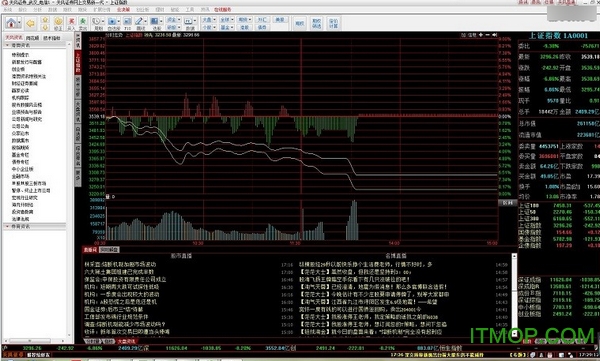Click the yellow down arrow icon
Screen dimensions: 600x361
[45, 27]
